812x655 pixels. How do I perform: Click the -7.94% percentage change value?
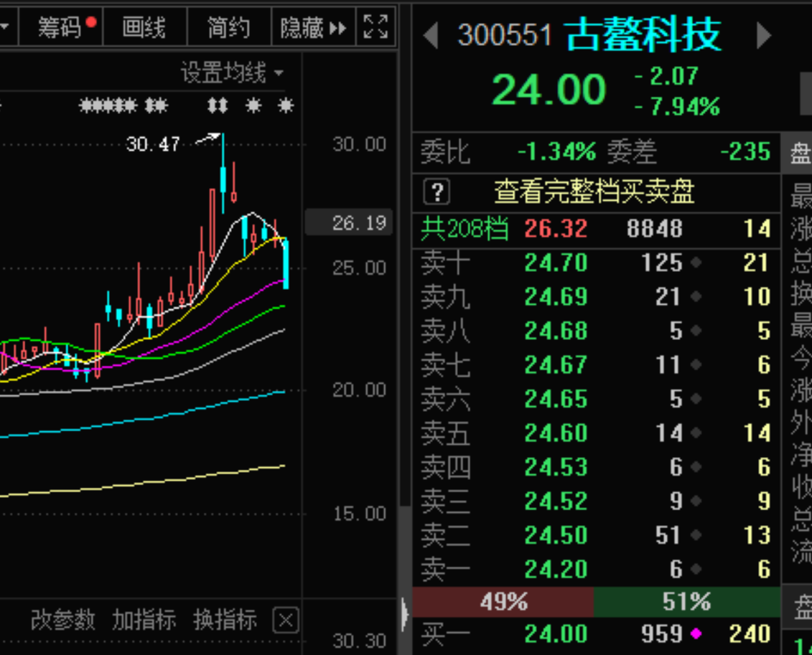[x=677, y=107]
